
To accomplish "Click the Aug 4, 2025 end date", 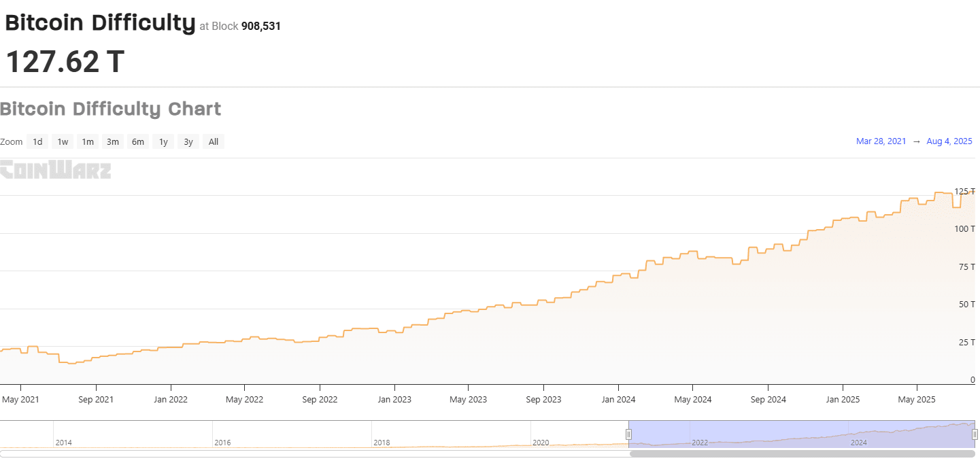I will coord(949,141).
